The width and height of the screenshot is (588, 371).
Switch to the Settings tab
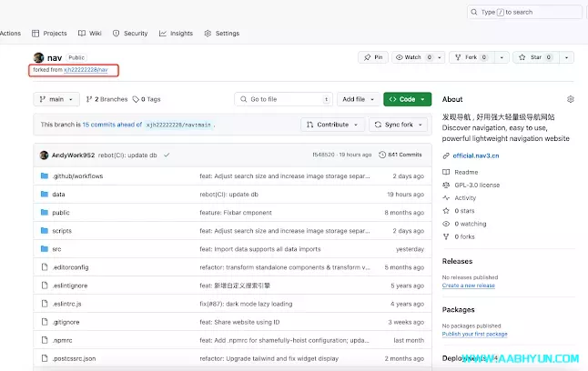coord(223,34)
